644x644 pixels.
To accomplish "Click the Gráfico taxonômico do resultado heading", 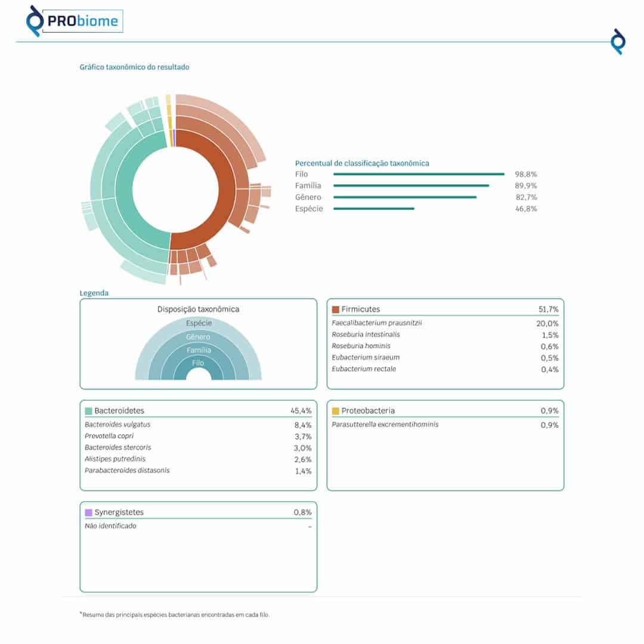I will point(135,67).
